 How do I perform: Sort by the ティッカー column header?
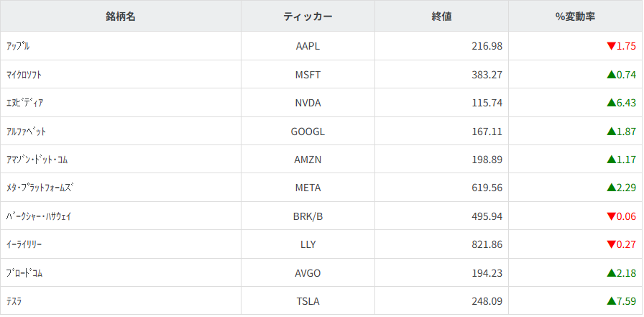click(308, 17)
